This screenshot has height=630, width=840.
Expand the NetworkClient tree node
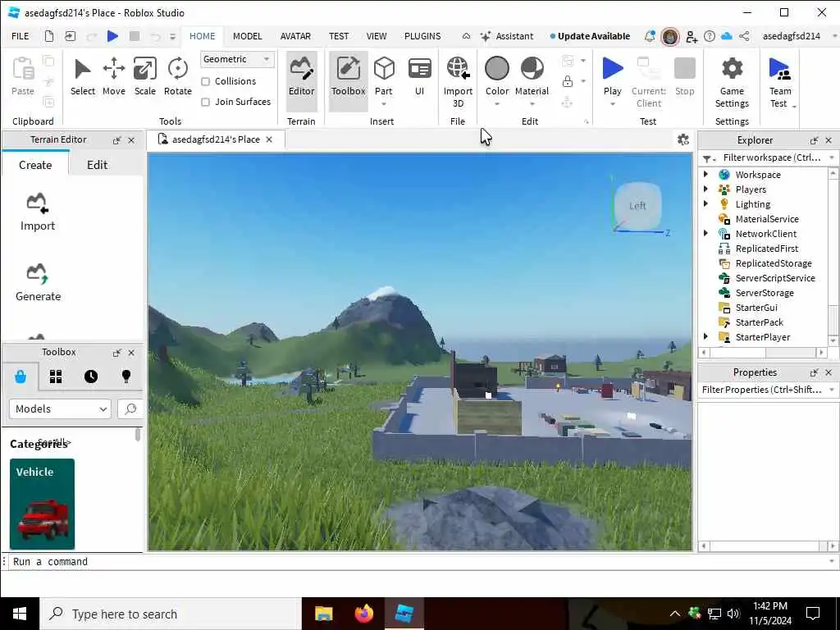coord(705,233)
